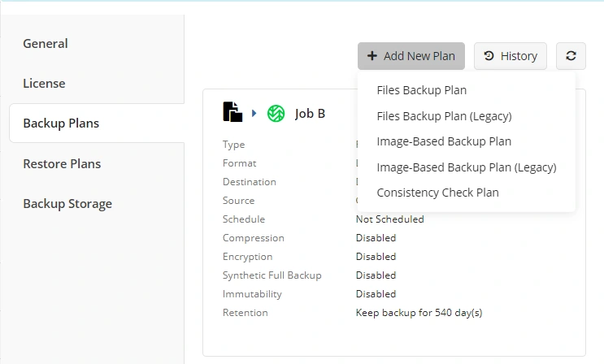
Task: Click the Immutability label
Action: tap(252, 294)
